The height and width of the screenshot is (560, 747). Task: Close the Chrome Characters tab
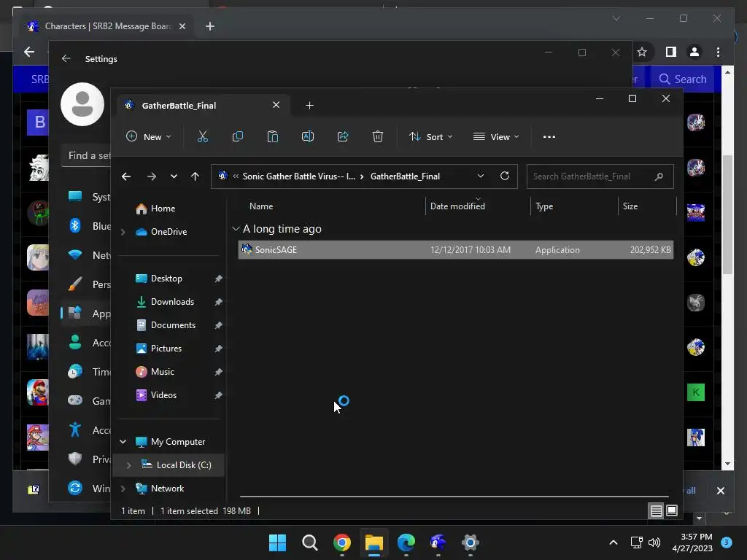click(x=182, y=26)
